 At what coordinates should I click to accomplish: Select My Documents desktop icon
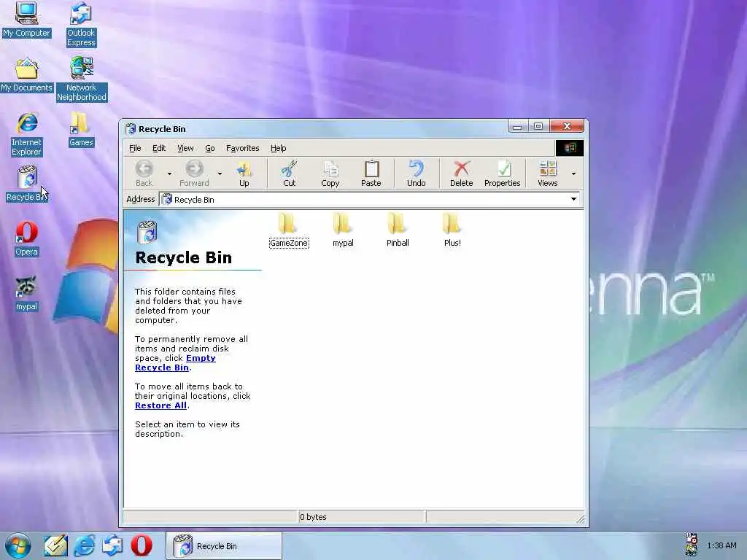26,75
